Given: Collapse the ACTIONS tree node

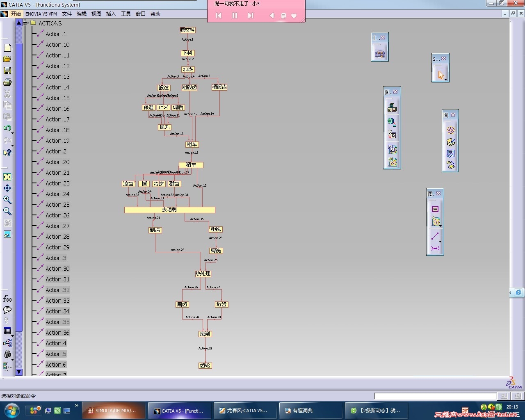Looking at the screenshot, I should pos(26,23).
